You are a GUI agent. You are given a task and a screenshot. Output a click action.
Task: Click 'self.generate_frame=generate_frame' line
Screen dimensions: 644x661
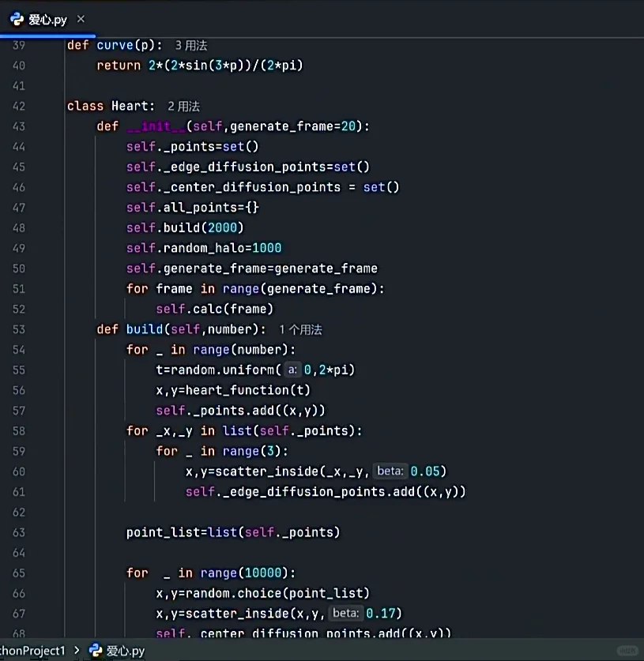[x=252, y=269]
